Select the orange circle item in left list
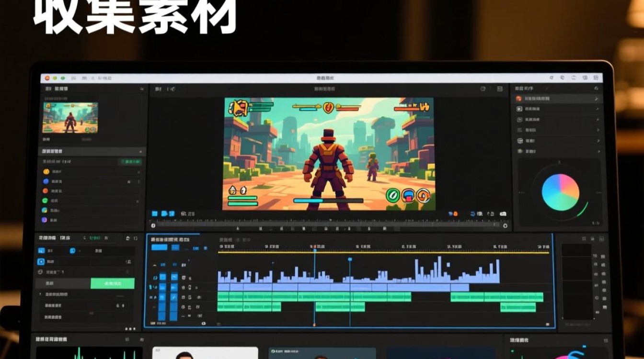The height and width of the screenshot is (359, 644). point(46,191)
